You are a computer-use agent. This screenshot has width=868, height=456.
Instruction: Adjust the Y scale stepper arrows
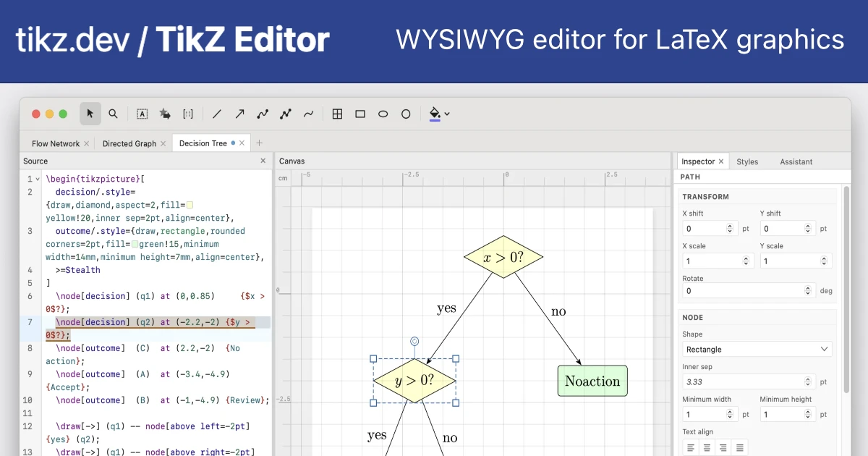823,261
